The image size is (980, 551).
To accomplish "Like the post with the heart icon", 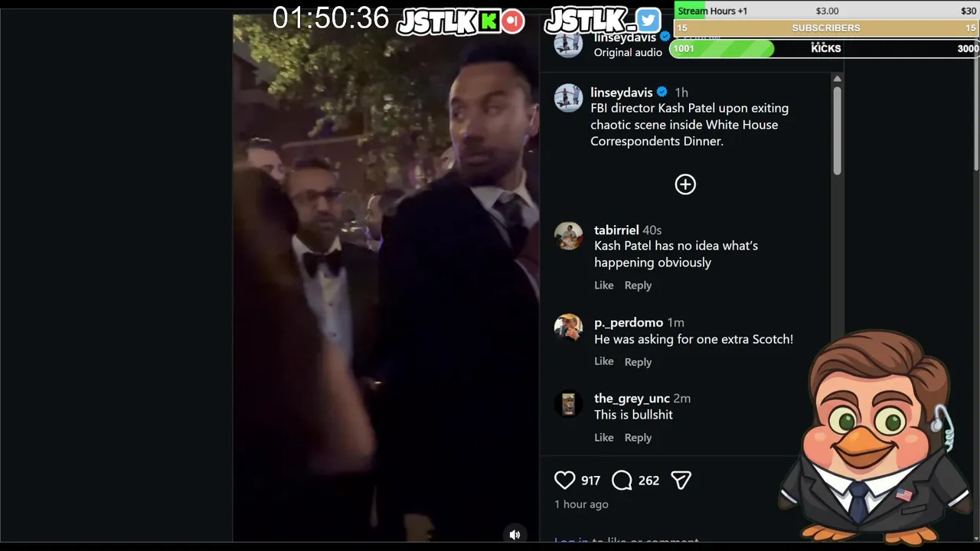I will 564,480.
